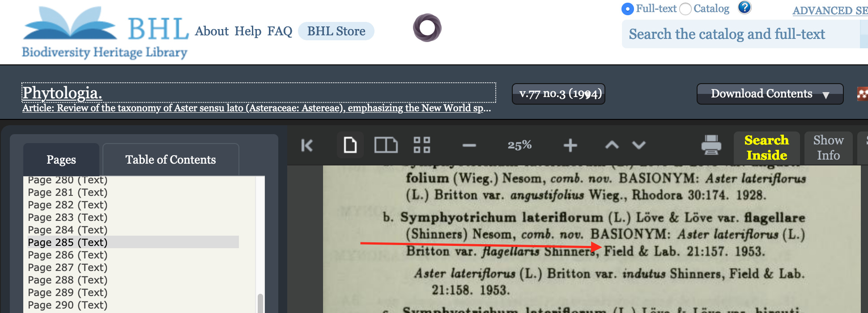Print page using printer icon
868x313 pixels.
711,145
